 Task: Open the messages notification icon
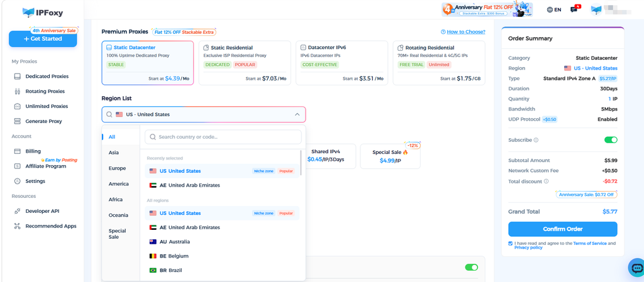point(575,9)
